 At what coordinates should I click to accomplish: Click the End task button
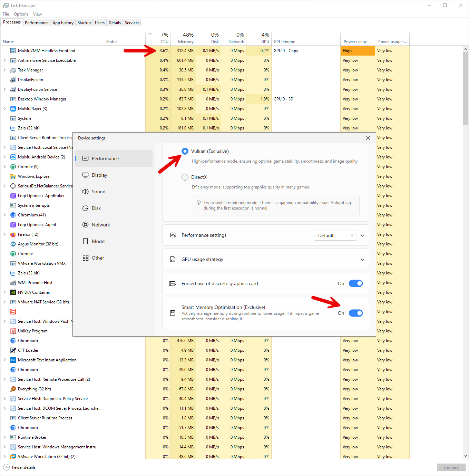pos(451,467)
